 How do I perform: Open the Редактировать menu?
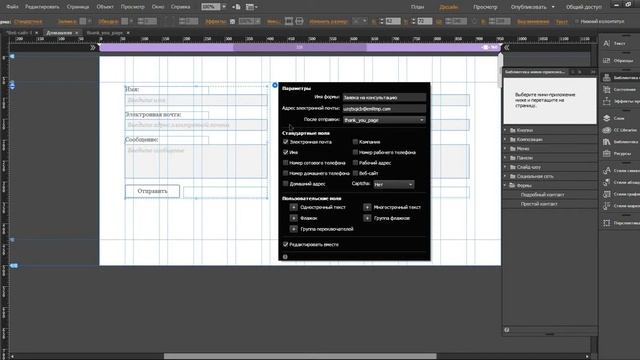click(42, 7)
